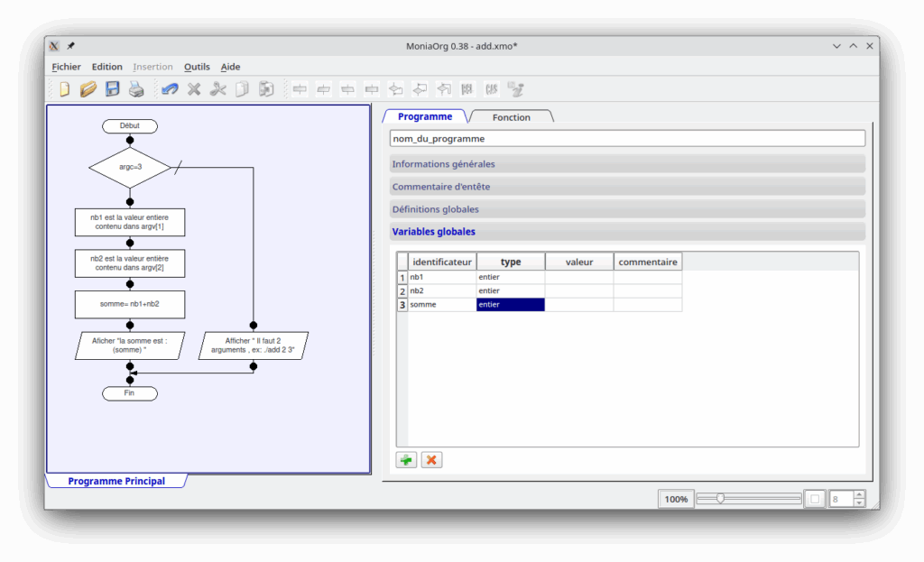The height and width of the screenshot is (562, 924).
Task: Open the Fichier menu
Action: (66, 67)
